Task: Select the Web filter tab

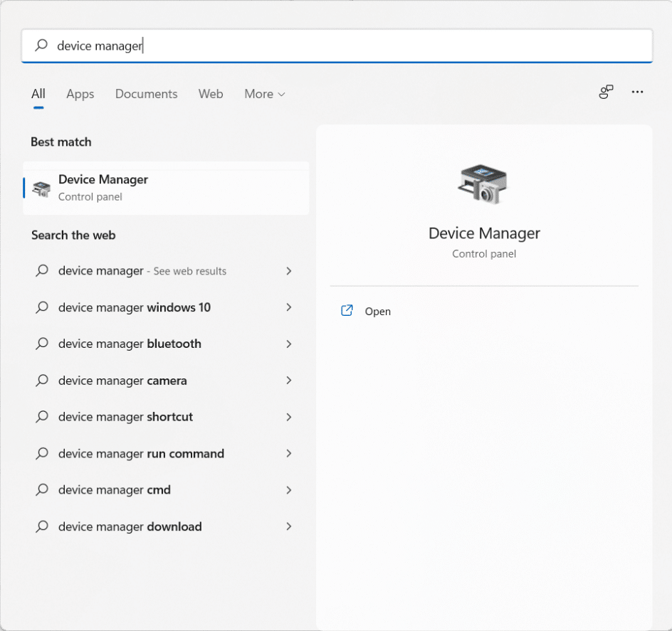Action: tap(211, 94)
